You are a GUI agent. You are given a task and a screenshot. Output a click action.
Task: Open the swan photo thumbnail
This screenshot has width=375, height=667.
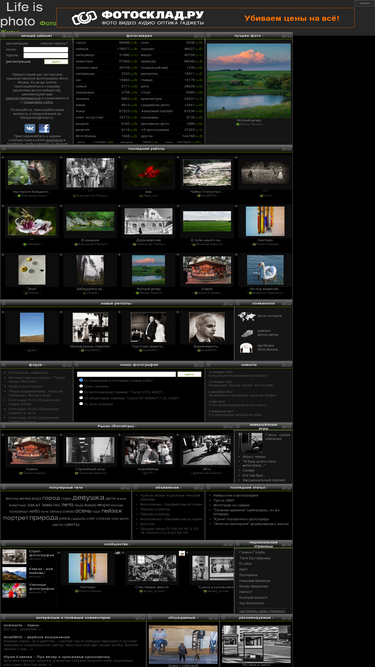pos(265,270)
